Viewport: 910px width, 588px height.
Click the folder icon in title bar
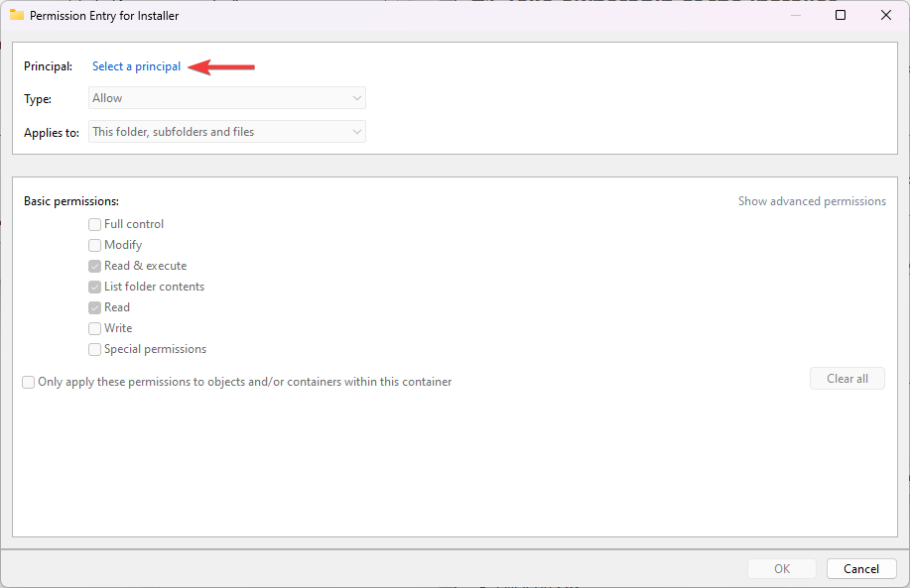pyautogui.click(x=17, y=15)
